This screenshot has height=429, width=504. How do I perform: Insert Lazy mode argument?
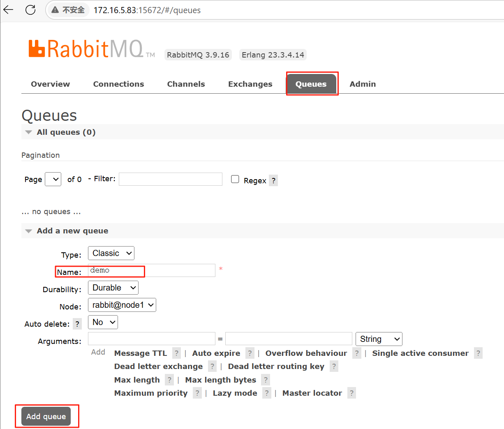[x=235, y=393]
